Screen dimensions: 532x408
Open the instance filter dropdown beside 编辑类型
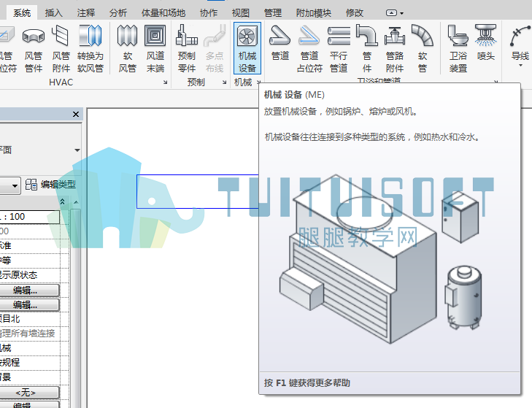(x=15, y=185)
